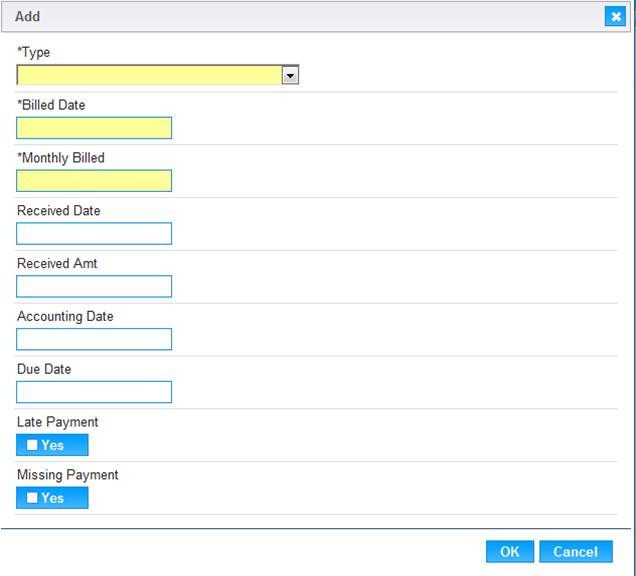Image resolution: width=636 pixels, height=576 pixels.
Task: Focus the Monthly Billed input field
Action: coord(94,181)
